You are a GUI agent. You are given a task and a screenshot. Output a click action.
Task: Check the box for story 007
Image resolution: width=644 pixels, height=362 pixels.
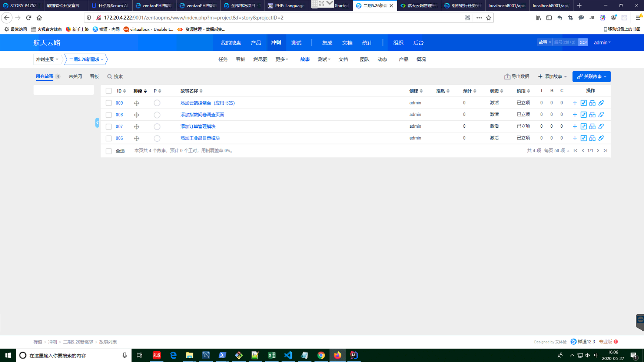point(109,127)
